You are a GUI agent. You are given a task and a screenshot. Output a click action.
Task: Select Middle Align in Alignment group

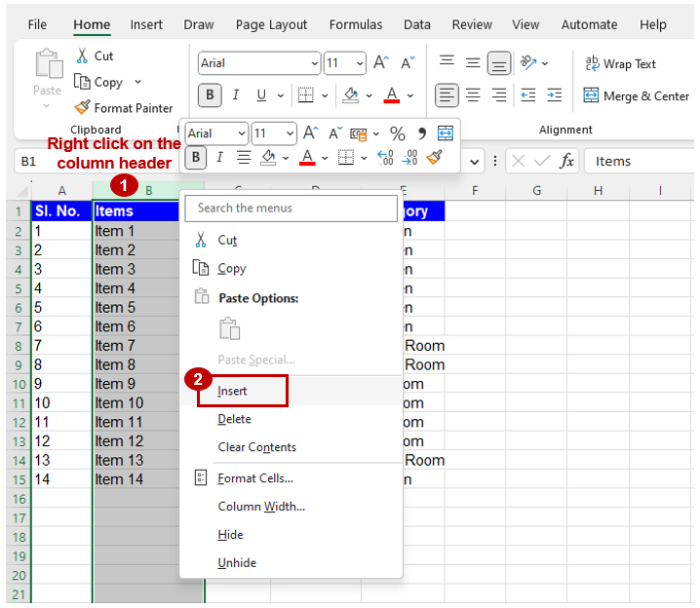[x=473, y=63]
